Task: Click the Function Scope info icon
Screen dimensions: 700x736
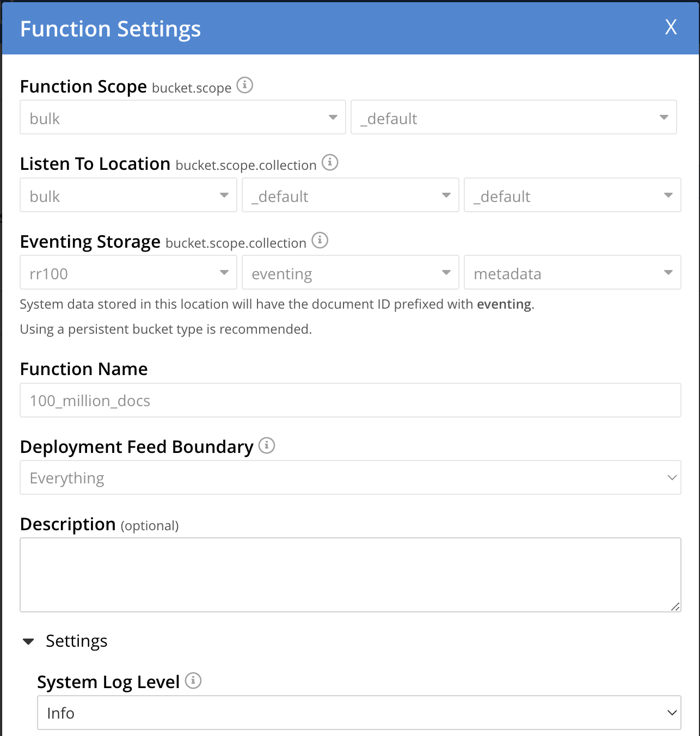Action: [245, 85]
